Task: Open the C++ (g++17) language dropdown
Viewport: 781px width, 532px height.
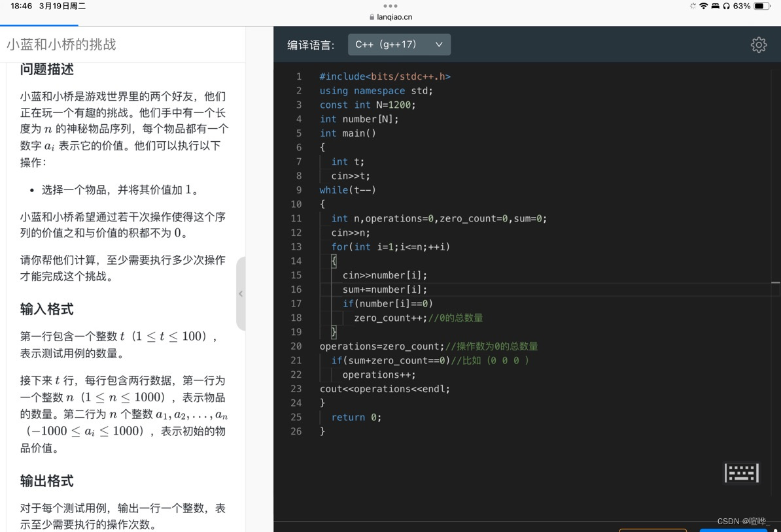Action: pos(399,44)
